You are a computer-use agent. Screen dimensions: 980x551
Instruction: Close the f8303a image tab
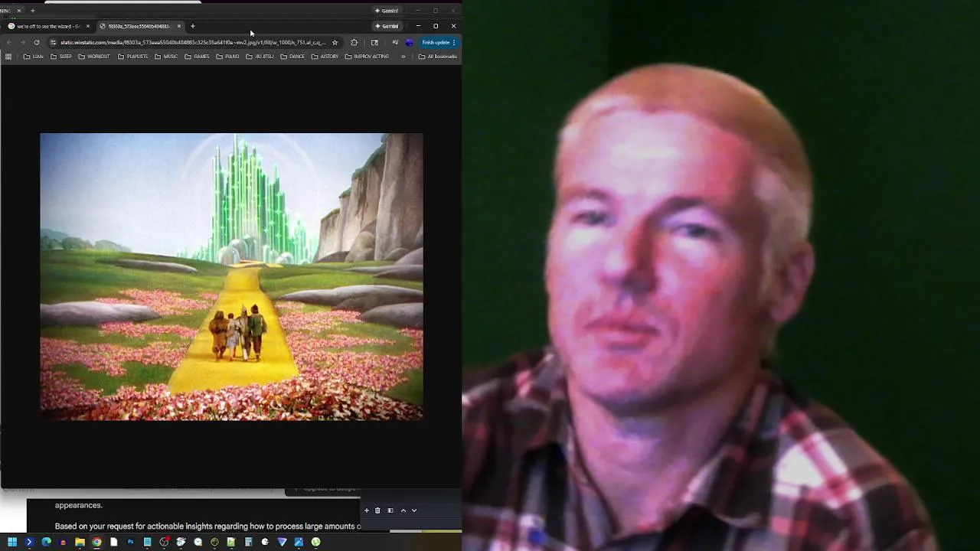click(x=179, y=26)
